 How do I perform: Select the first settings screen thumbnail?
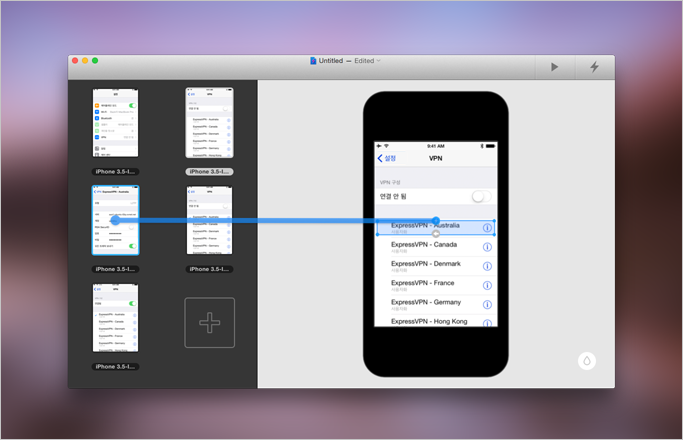(115, 122)
